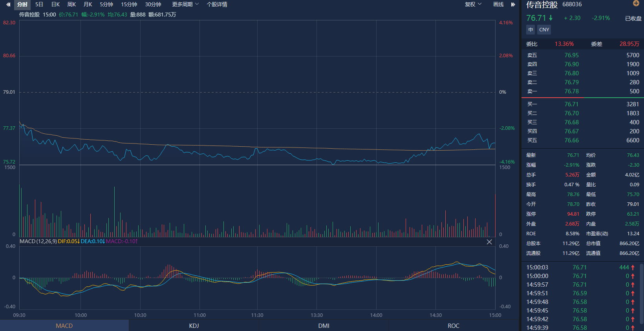Viewport: 644px width, 331px height.
Task: Switch indicator to KDJ
Action: [x=194, y=326]
